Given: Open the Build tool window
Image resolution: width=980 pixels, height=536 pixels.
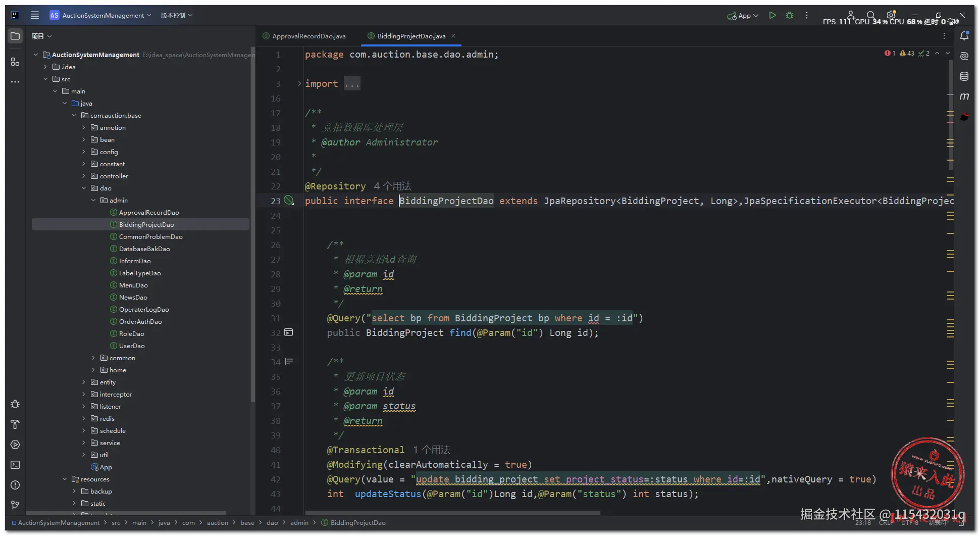Looking at the screenshot, I should pos(15,424).
